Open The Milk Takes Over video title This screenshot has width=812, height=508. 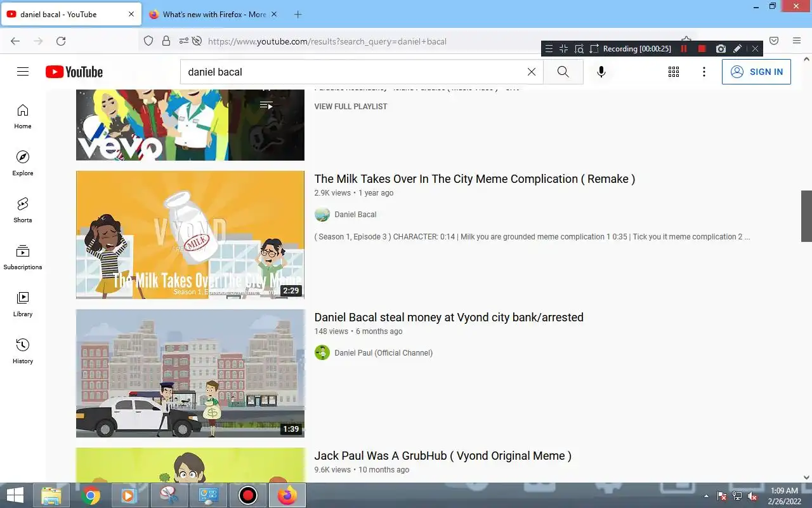475,179
